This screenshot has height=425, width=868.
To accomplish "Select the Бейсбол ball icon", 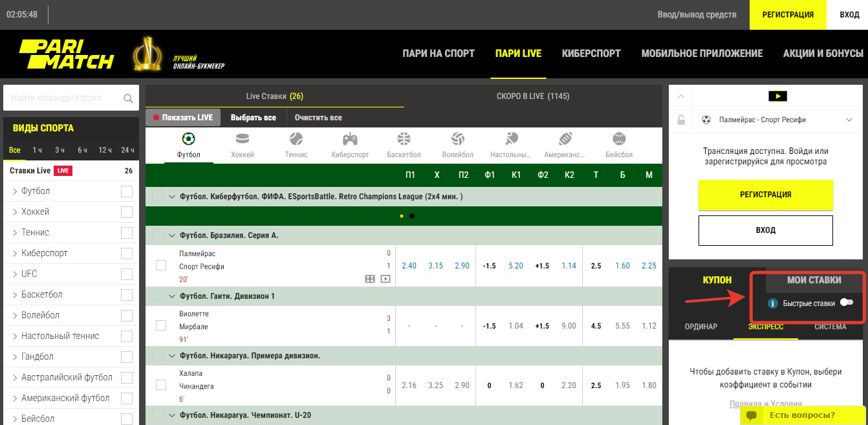I will 619,138.
